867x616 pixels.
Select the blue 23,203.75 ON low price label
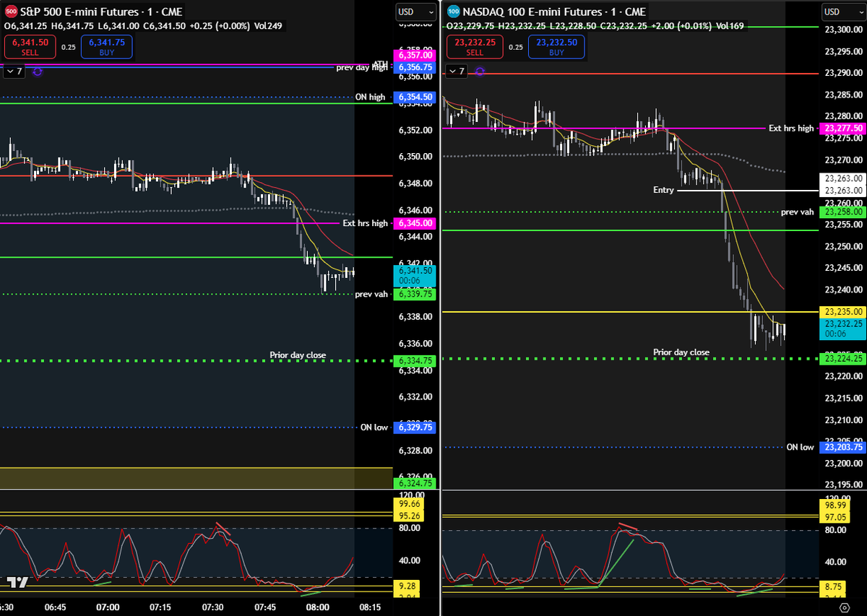842,447
